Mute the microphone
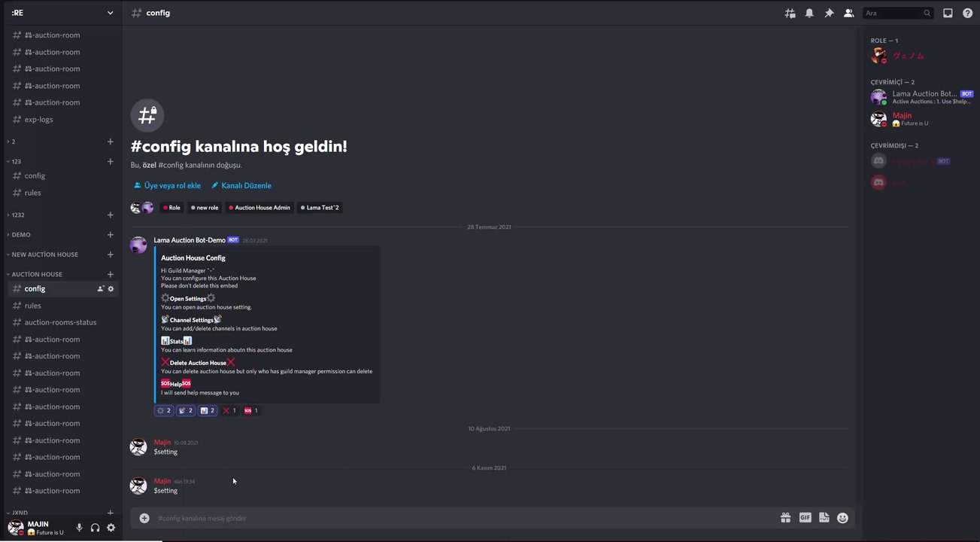Viewport: 980px width, 542px height. [79, 528]
